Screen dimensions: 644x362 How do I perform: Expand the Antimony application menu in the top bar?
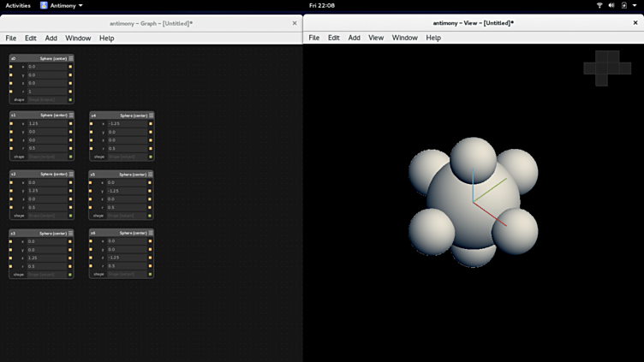coord(62,5)
